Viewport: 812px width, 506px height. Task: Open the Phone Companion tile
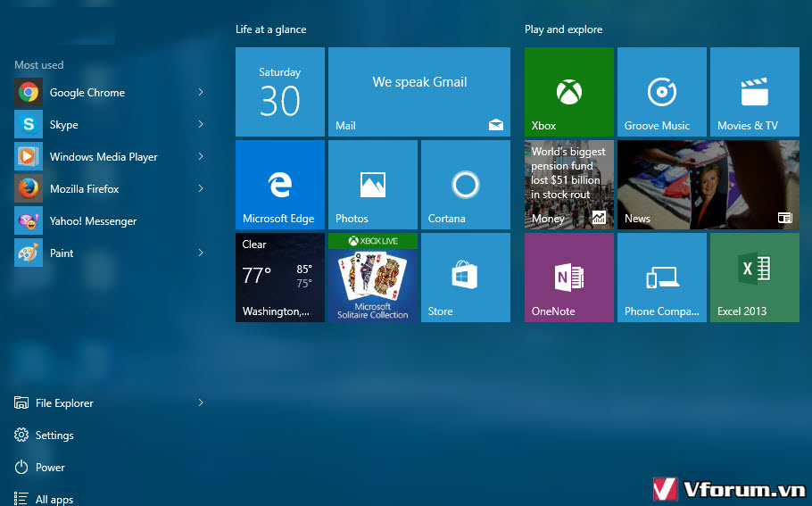(662, 278)
